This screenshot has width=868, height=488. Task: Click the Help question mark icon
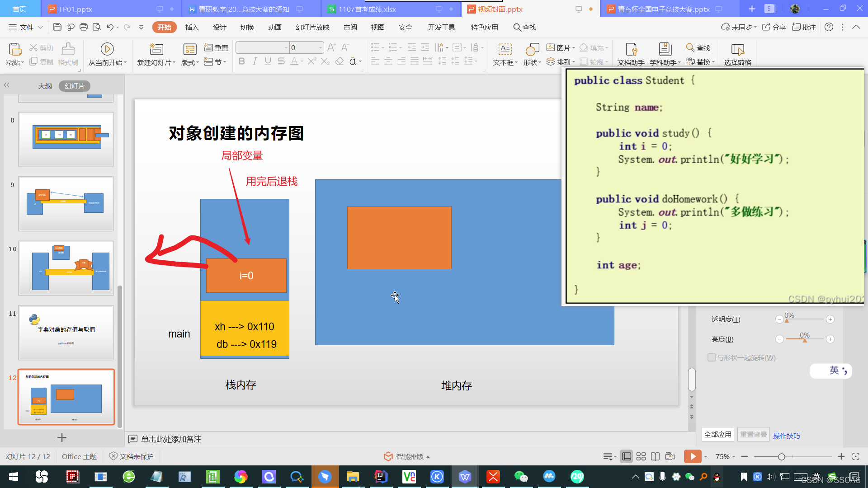tap(829, 27)
